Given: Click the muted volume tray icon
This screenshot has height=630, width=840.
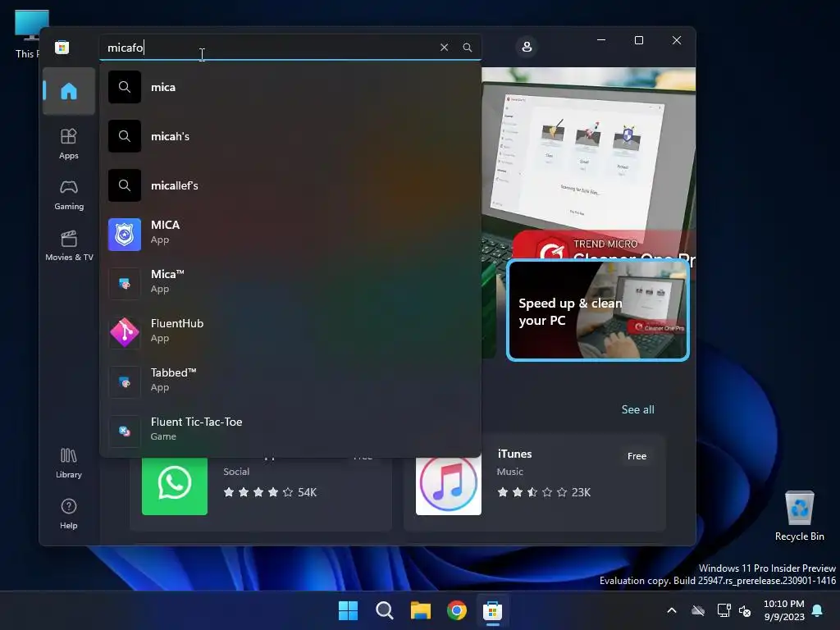Looking at the screenshot, I should pos(745,610).
